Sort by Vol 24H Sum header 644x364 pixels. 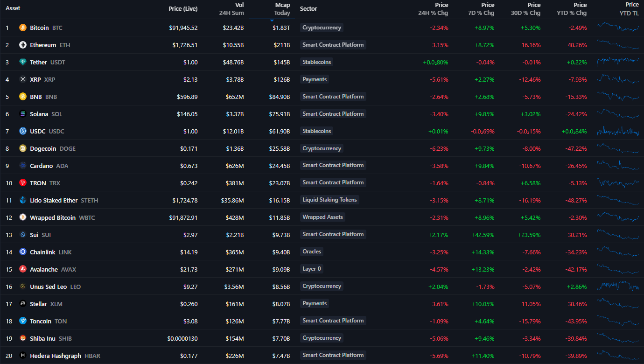point(231,9)
